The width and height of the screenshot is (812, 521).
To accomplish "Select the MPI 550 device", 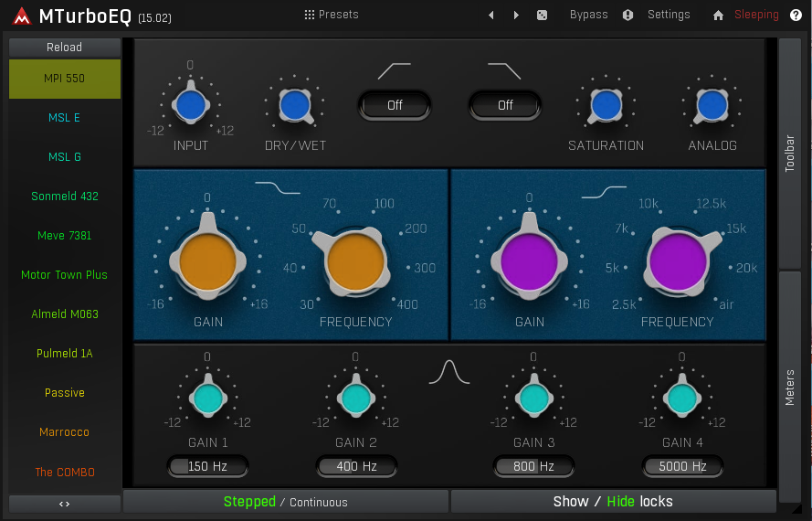I will point(65,79).
